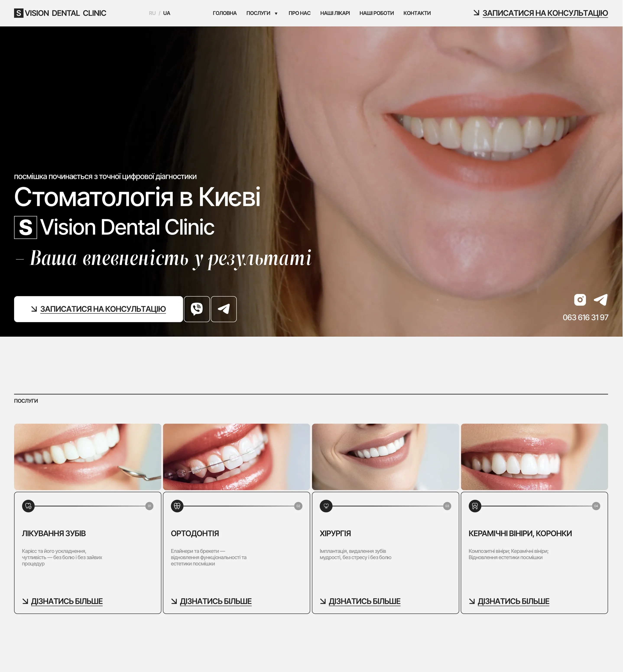Open the Наші лікарі menu item
The width and height of the screenshot is (623, 672).
click(x=335, y=13)
